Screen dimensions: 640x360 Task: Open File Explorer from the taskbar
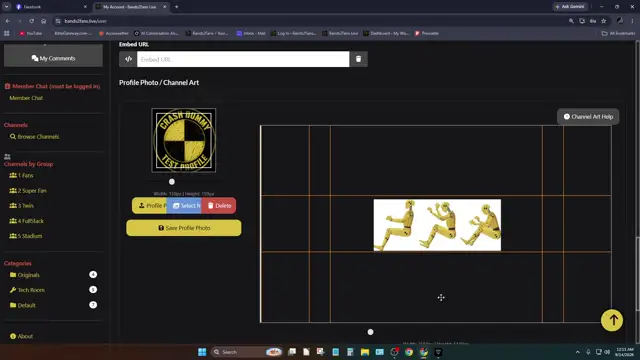(364, 352)
